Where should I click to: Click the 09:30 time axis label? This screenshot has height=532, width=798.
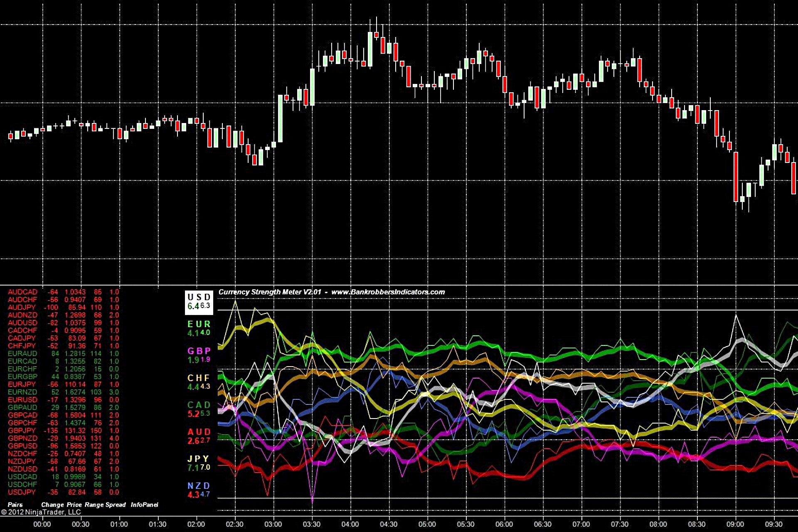tap(773, 525)
